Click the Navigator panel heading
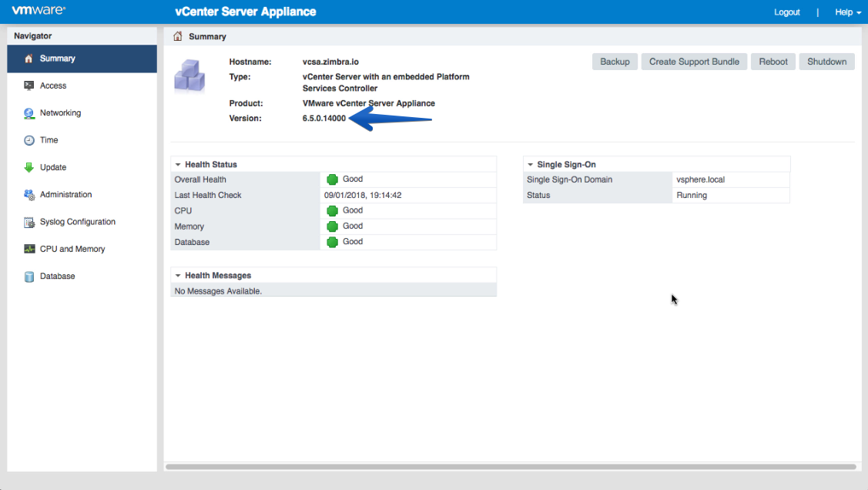Image resolution: width=868 pixels, height=490 pixels. click(32, 36)
